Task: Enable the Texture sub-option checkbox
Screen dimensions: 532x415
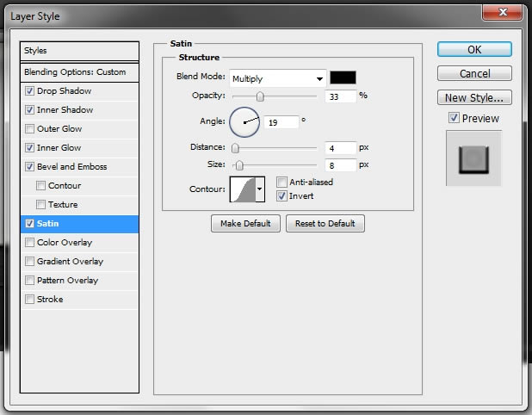Action: pyautogui.click(x=40, y=205)
